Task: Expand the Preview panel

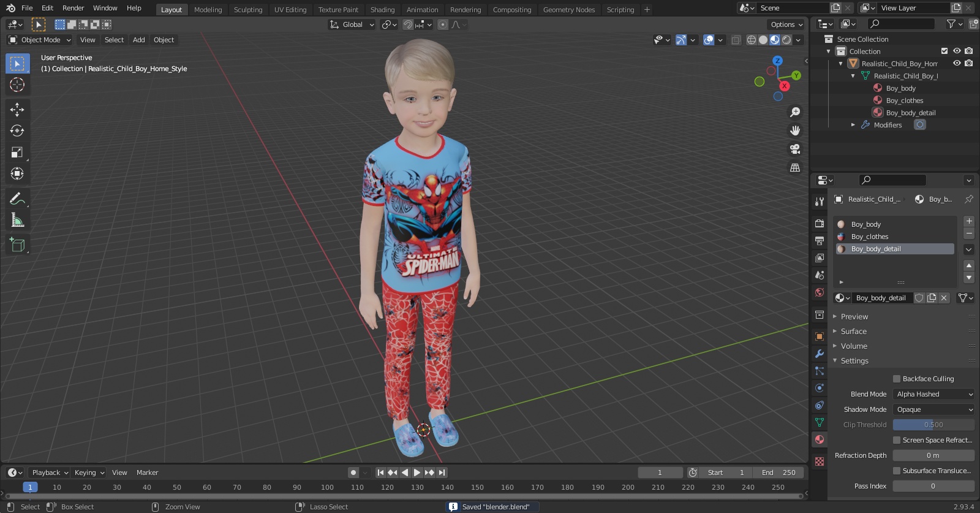Action: point(854,317)
